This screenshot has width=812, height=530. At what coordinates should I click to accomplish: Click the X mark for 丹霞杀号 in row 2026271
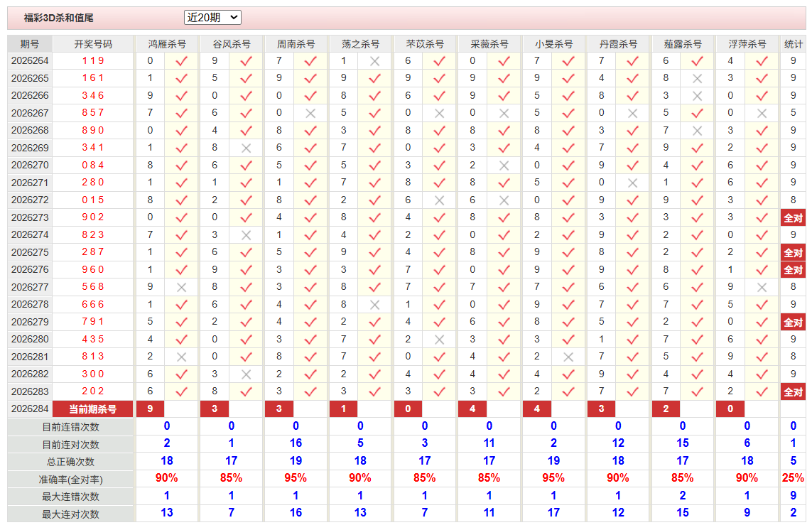coord(632,183)
